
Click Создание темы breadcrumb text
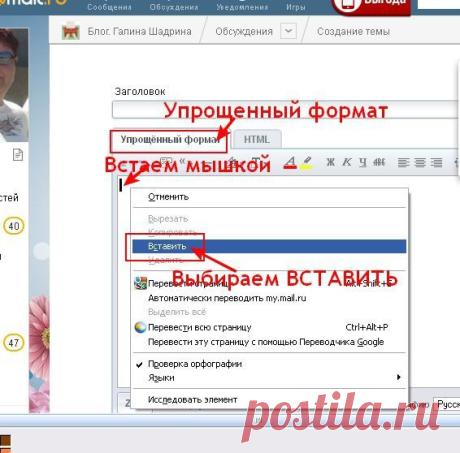(x=353, y=31)
